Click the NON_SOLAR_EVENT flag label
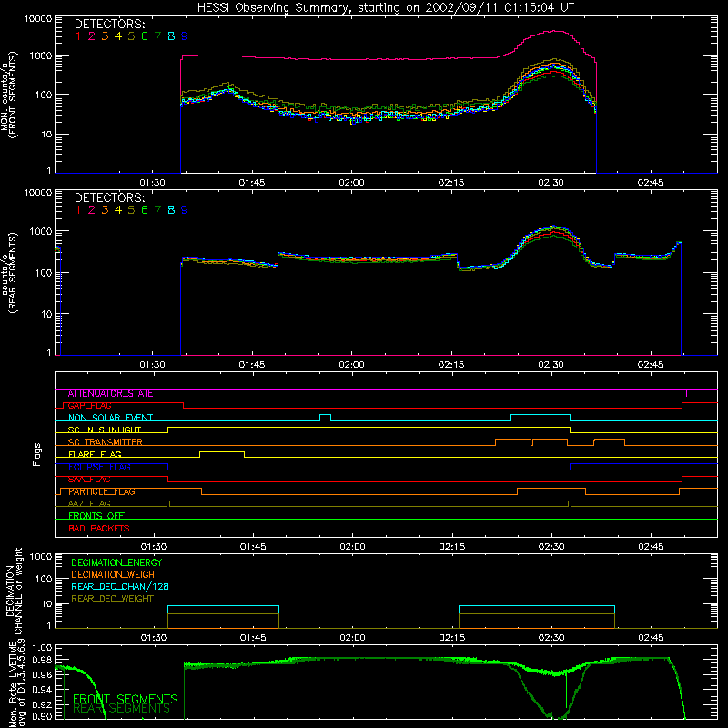Image resolution: width=728 pixels, height=728 pixels. 110,418
